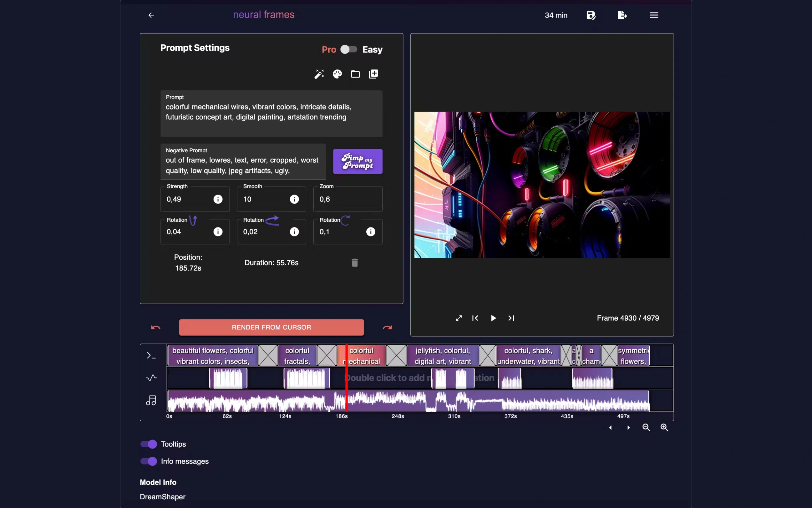Click the undo arrow
This screenshot has width=812, height=508.
coord(155,327)
